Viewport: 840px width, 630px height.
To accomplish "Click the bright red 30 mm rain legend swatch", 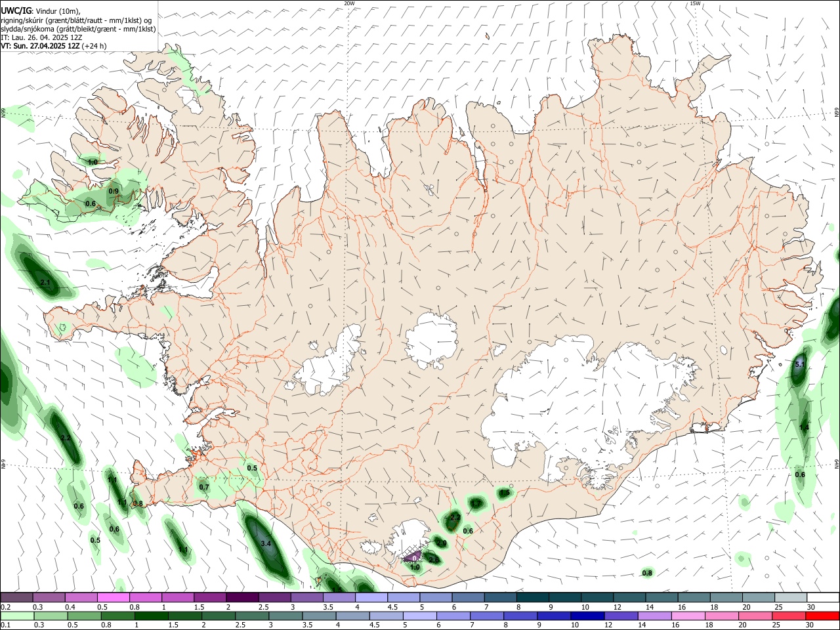I will [x=823, y=616].
